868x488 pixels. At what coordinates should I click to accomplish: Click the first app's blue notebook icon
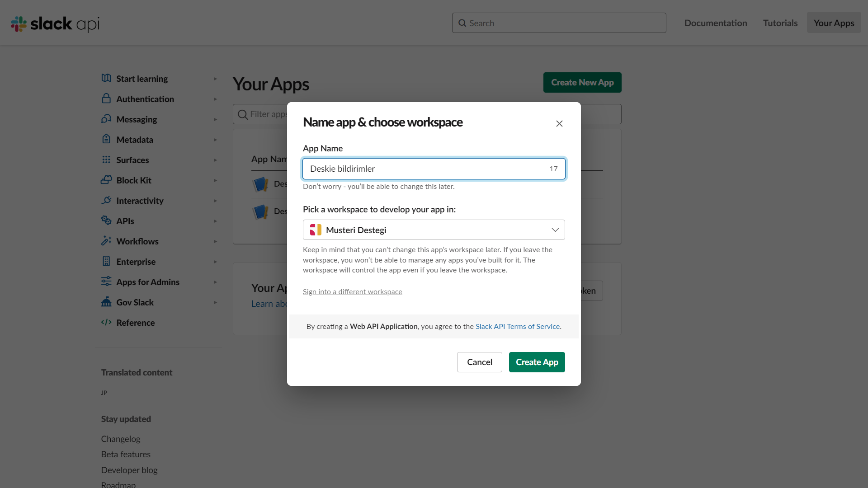click(x=261, y=184)
